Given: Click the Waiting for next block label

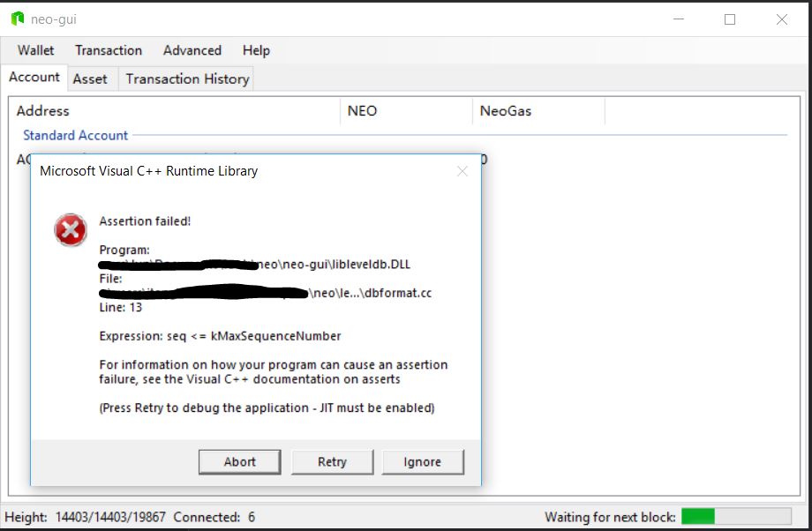Looking at the screenshot, I should pyautogui.click(x=610, y=517).
